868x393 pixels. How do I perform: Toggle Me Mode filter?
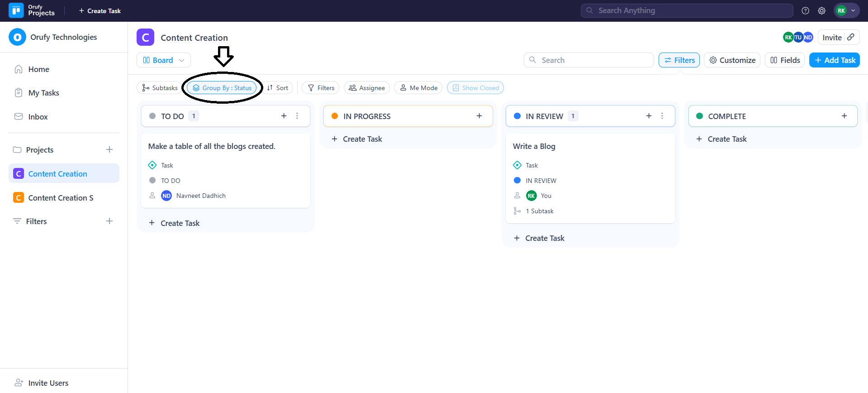click(x=418, y=88)
